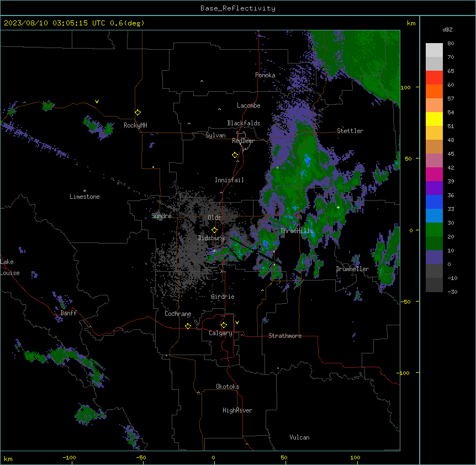Click the yellow diamond marker above Calgary label

[224, 325]
